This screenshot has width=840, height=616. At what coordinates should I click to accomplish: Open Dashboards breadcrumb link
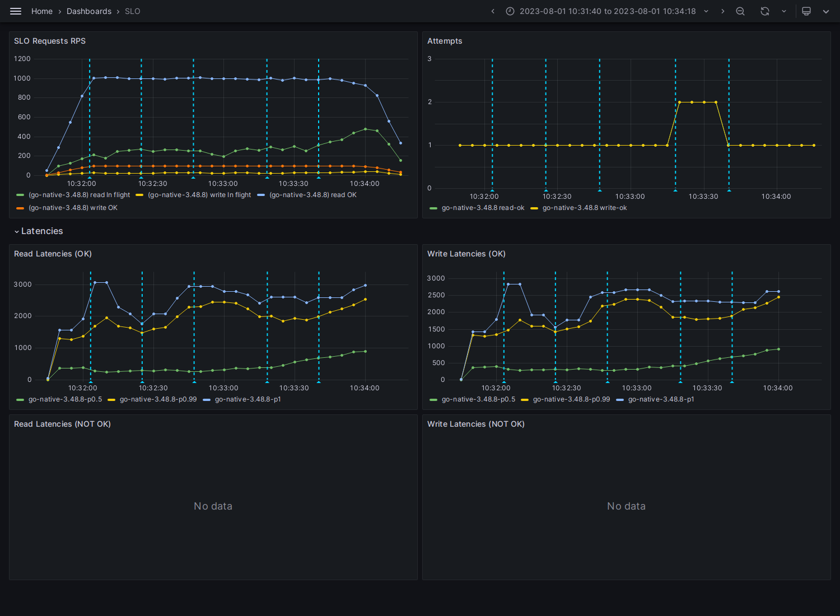(x=89, y=11)
